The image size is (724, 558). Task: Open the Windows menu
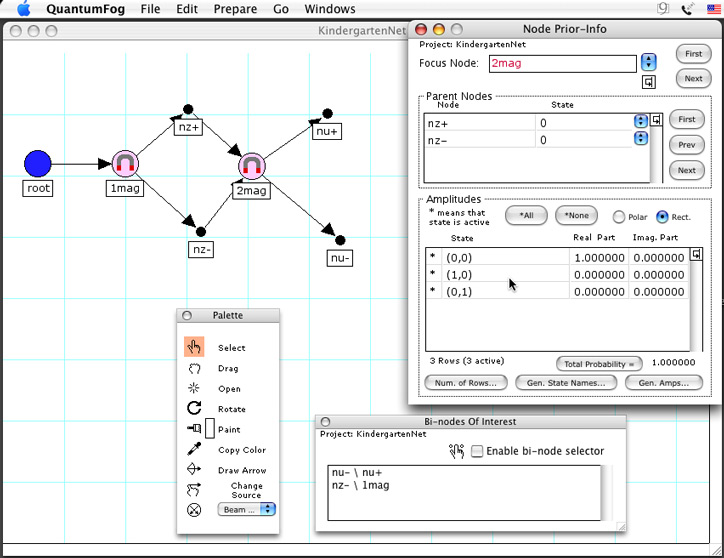(330, 9)
